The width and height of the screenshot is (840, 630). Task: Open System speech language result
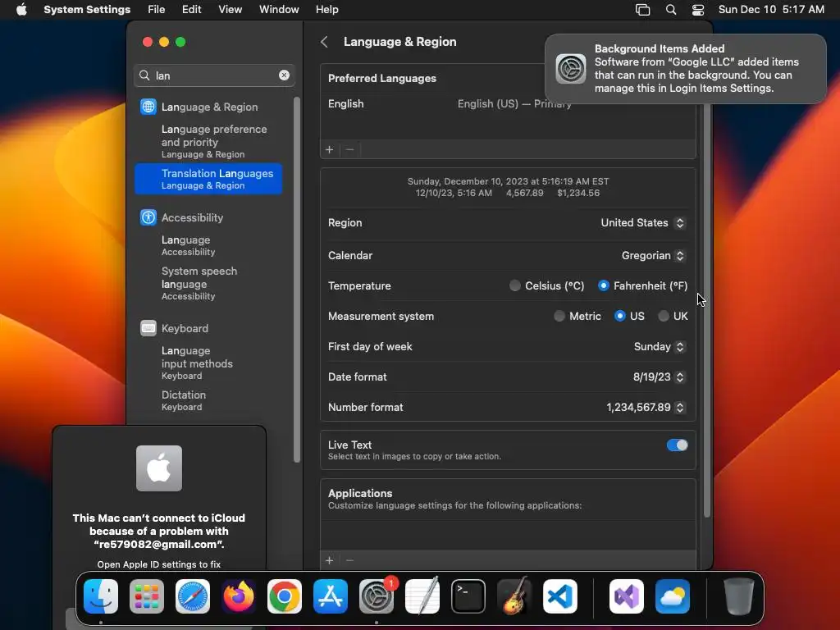pos(208,283)
